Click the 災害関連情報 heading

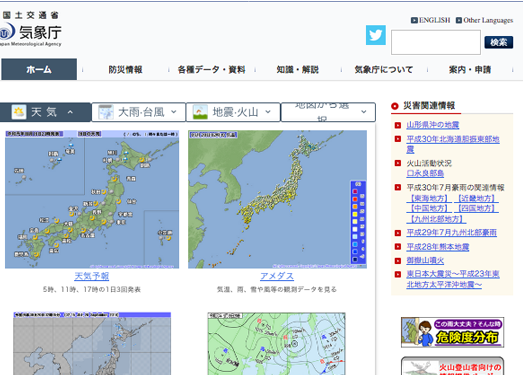pos(429,106)
